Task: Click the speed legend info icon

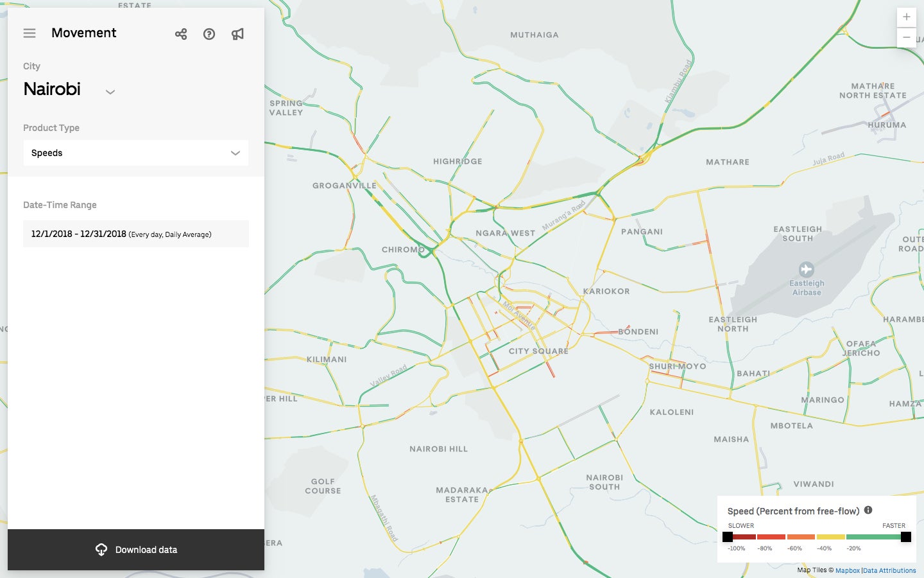Action: coord(868,510)
